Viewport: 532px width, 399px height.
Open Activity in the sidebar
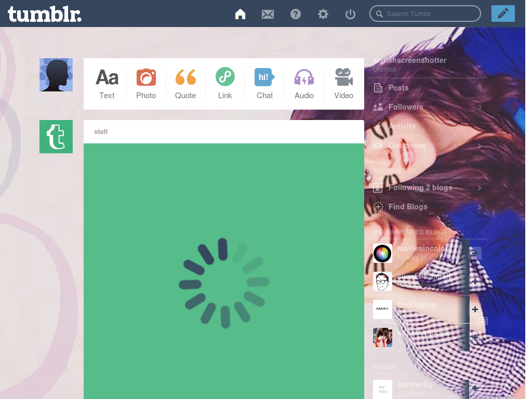coord(428,126)
